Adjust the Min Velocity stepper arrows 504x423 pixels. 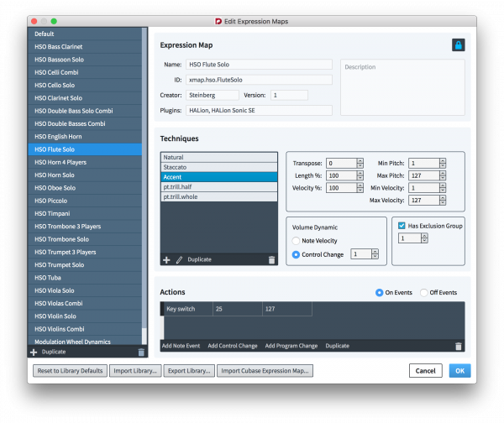click(x=443, y=188)
